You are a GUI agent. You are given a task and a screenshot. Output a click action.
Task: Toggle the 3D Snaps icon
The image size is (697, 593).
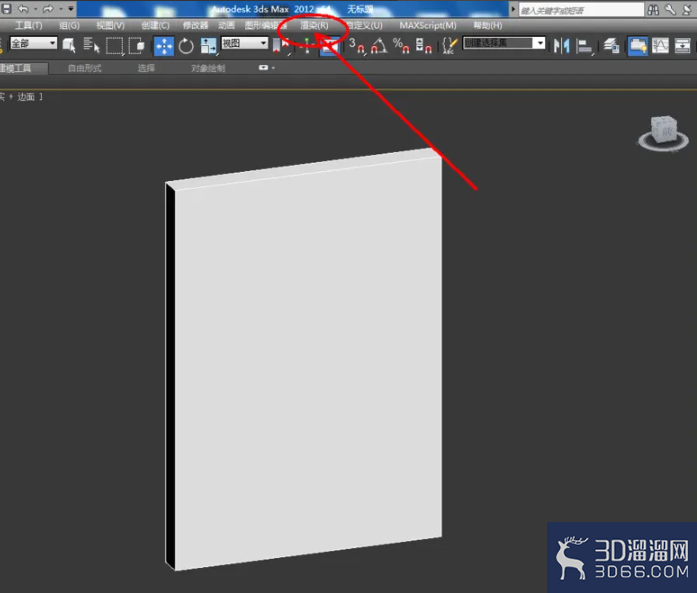[357, 46]
